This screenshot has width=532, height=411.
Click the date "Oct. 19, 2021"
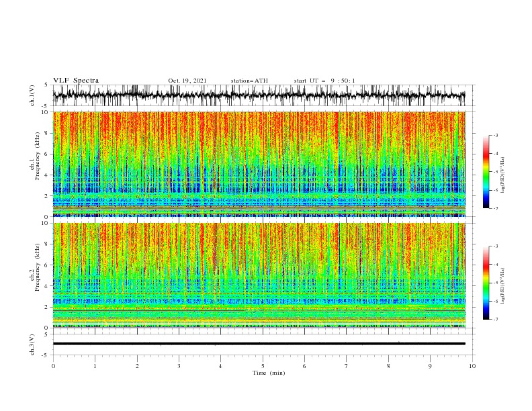[187, 81]
